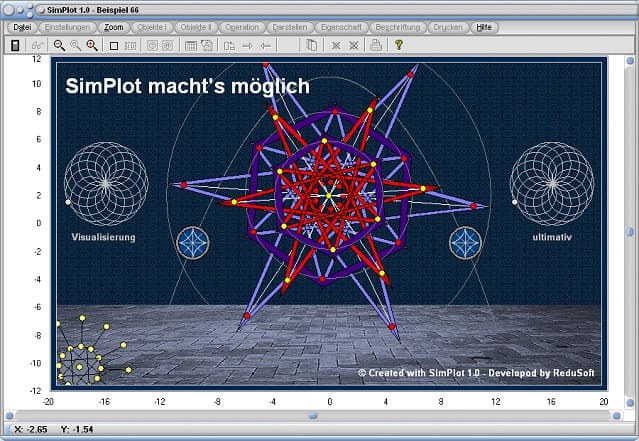
Task: Click the empty square frame icon
Action: point(114,46)
